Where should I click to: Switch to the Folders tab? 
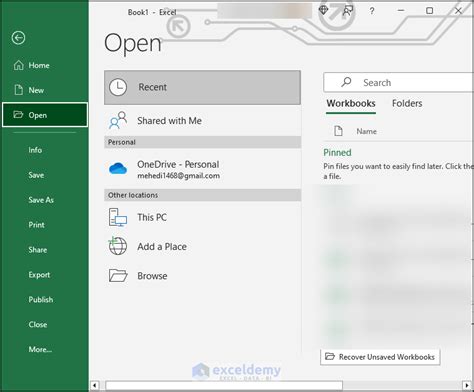click(407, 103)
